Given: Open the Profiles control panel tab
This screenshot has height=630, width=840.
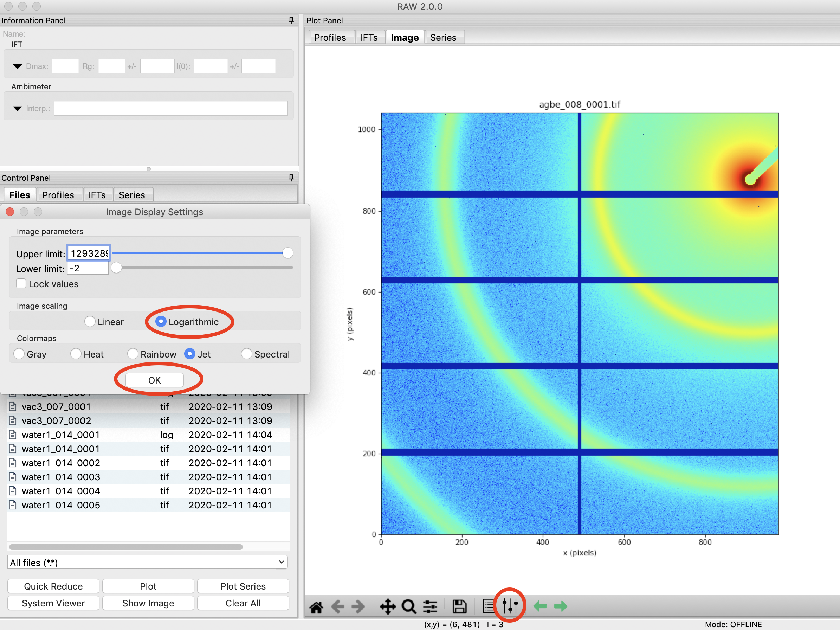Looking at the screenshot, I should point(58,195).
